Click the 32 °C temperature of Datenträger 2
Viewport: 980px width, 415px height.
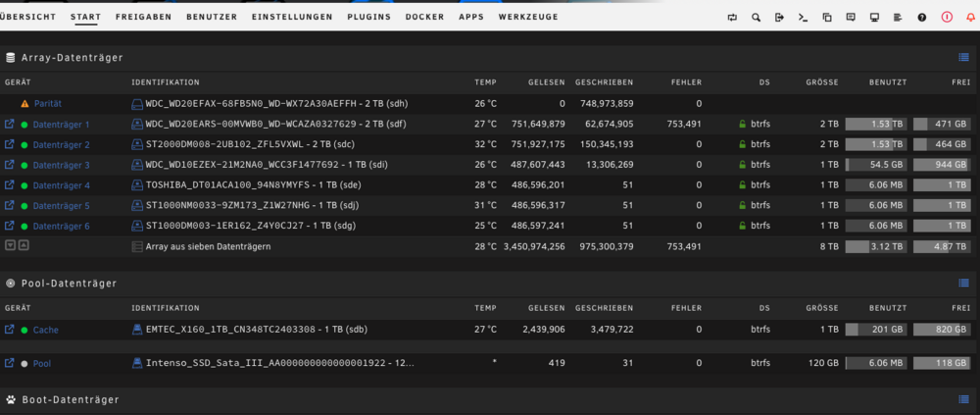tap(486, 144)
